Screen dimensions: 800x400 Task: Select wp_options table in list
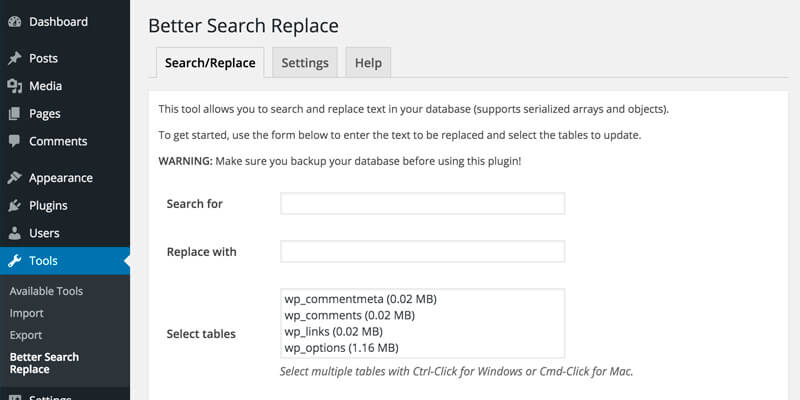341,348
